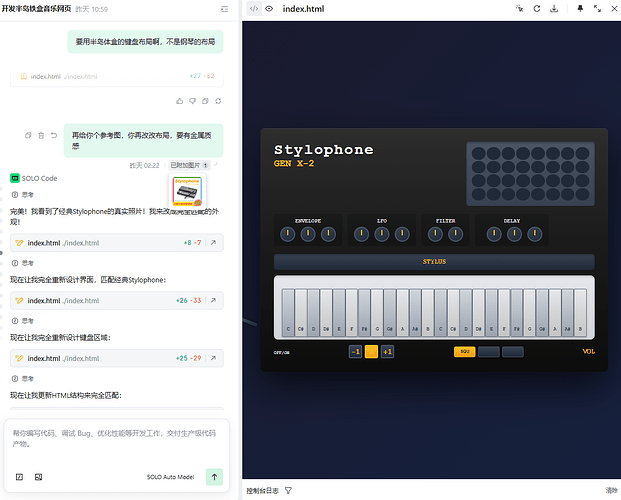Viewport: 621px width, 500px height.
Task: Click 清除 to clear the console log
Action: click(611, 490)
